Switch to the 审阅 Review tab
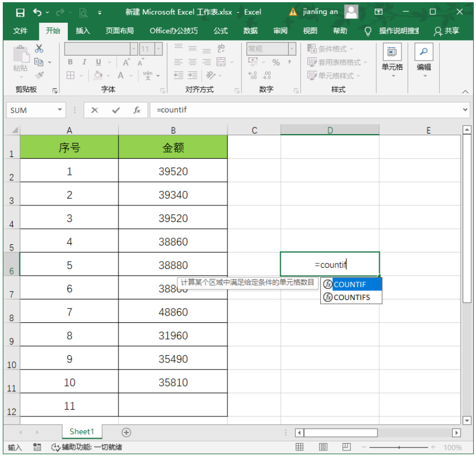This screenshot has width=476, height=457. pos(280,31)
